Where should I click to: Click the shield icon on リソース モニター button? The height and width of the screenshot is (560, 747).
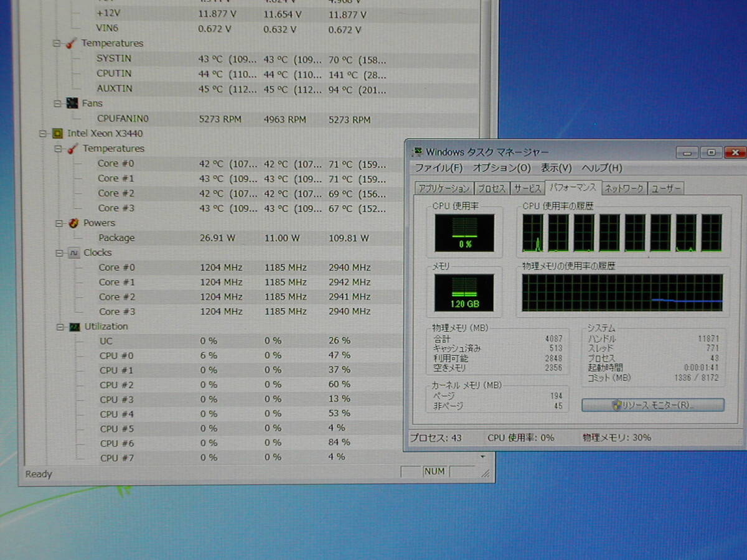pyautogui.click(x=617, y=405)
